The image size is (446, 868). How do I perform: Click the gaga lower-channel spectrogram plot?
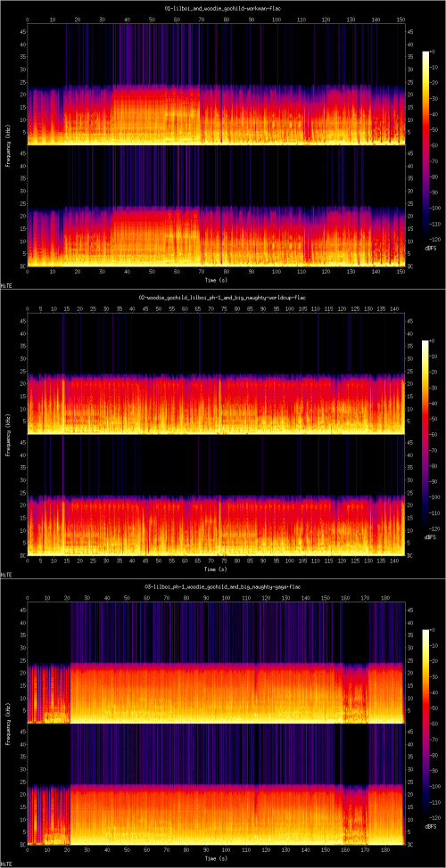(x=216, y=784)
